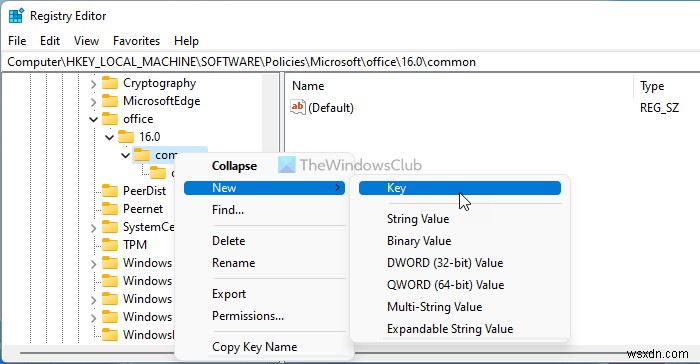Click the 16.0 folder icon

pos(126,137)
